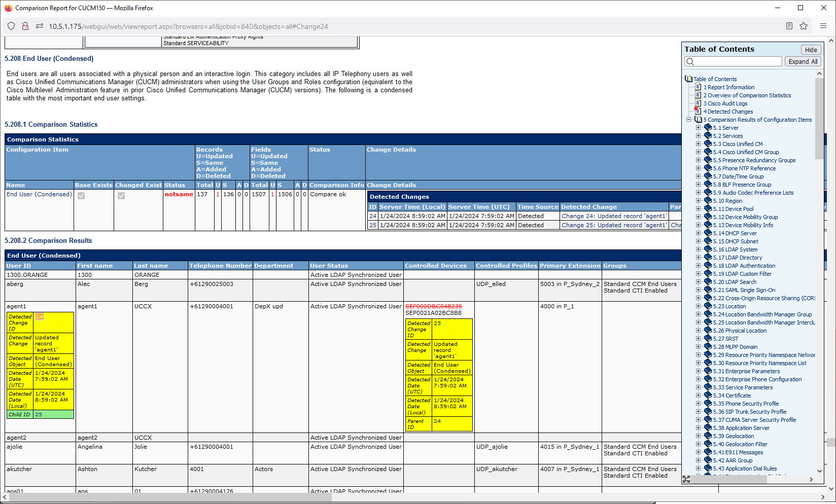The width and height of the screenshot is (836, 504).
Task: Open 5.19 LDAP Custom Filter in the contents
Action: pyautogui.click(x=742, y=274)
